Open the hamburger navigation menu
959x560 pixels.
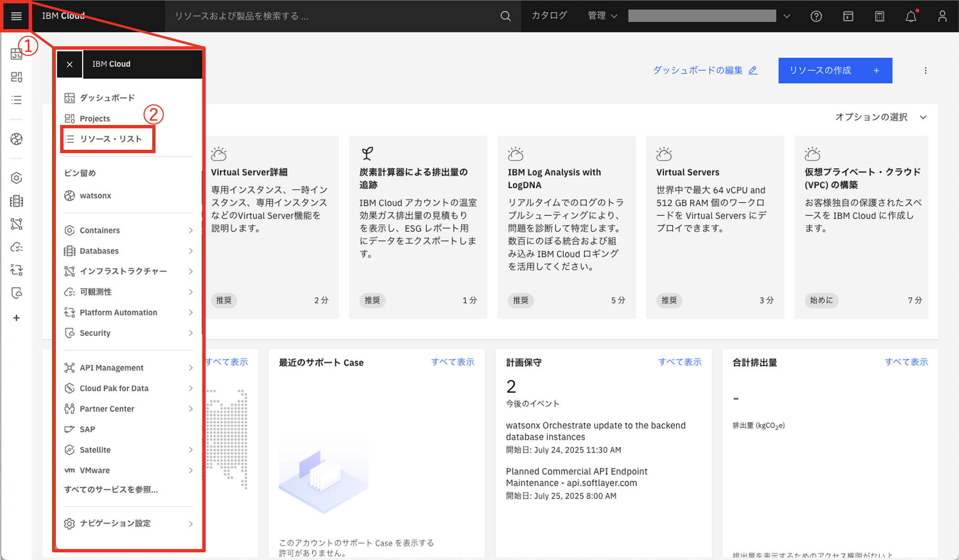(x=16, y=16)
